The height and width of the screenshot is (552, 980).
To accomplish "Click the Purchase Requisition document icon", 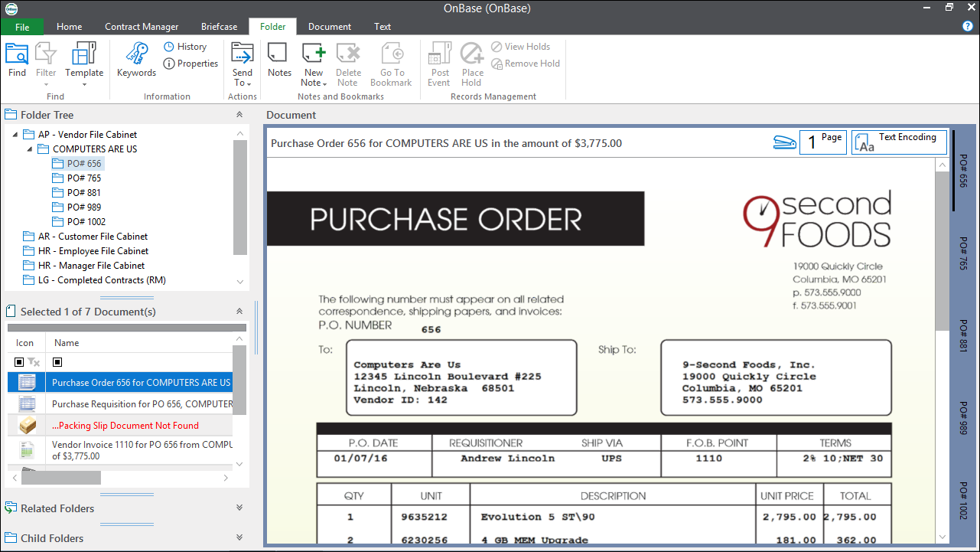I will (x=28, y=403).
